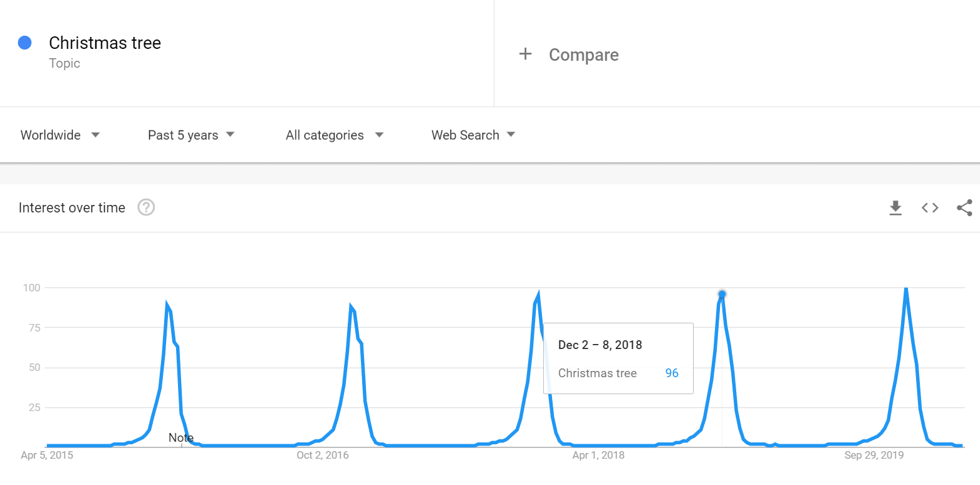Share the trends chart
The image size is (980, 485).
[x=963, y=207]
